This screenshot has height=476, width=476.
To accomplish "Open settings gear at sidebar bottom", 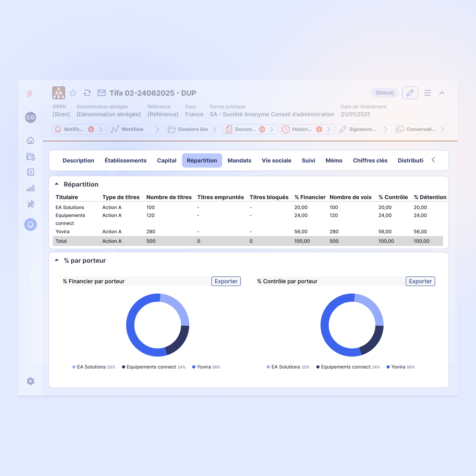I will click(x=31, y=381).
